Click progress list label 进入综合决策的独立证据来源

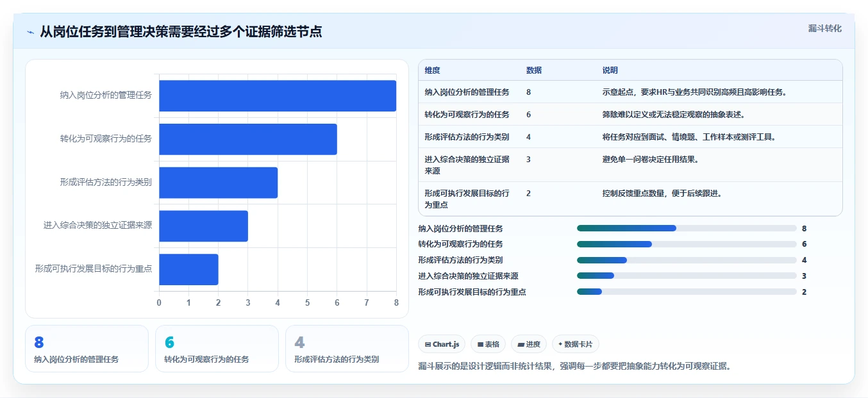tap(468, 276)
